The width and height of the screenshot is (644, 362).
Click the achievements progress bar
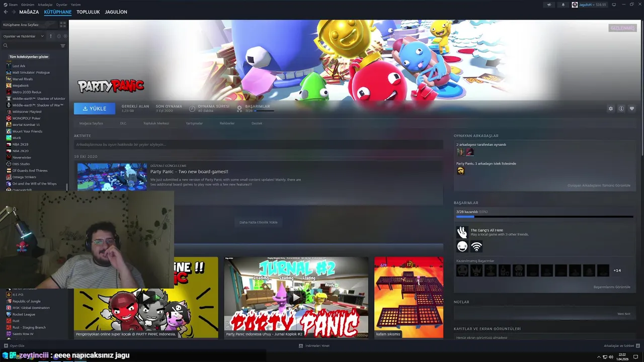[544, 217]
